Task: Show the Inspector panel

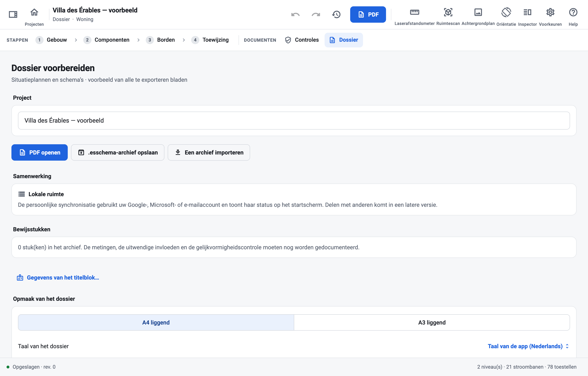Action: click(527, 17)
